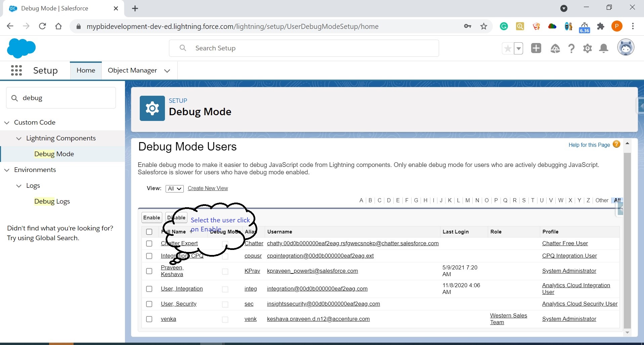Click the Create New View link

coord(208,188)
